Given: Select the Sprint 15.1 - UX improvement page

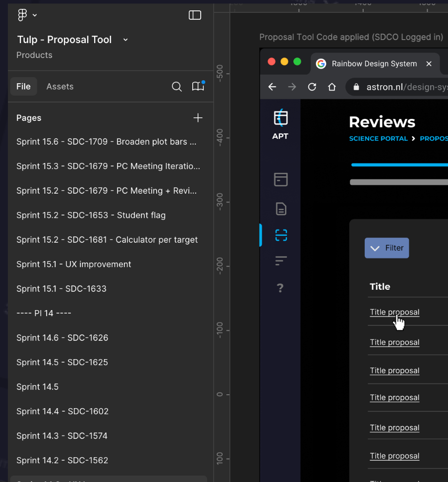Looking at the screenshot, I should tap(73, 264).
